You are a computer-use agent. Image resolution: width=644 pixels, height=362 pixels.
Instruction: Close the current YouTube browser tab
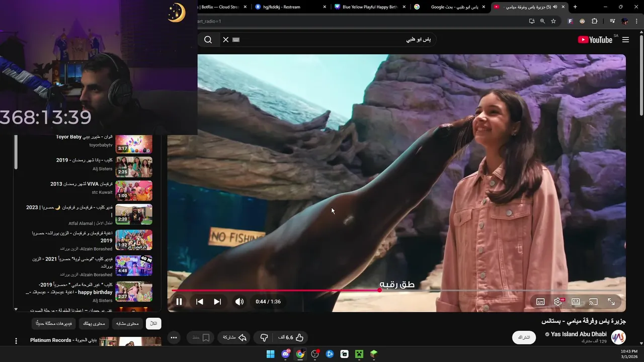click(x=563, y=7)
